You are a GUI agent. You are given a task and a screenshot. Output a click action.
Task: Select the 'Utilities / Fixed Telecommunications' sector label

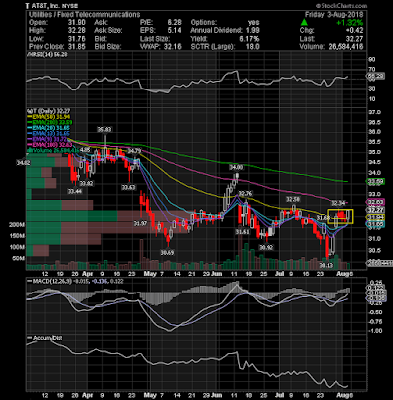coord(84,15)
